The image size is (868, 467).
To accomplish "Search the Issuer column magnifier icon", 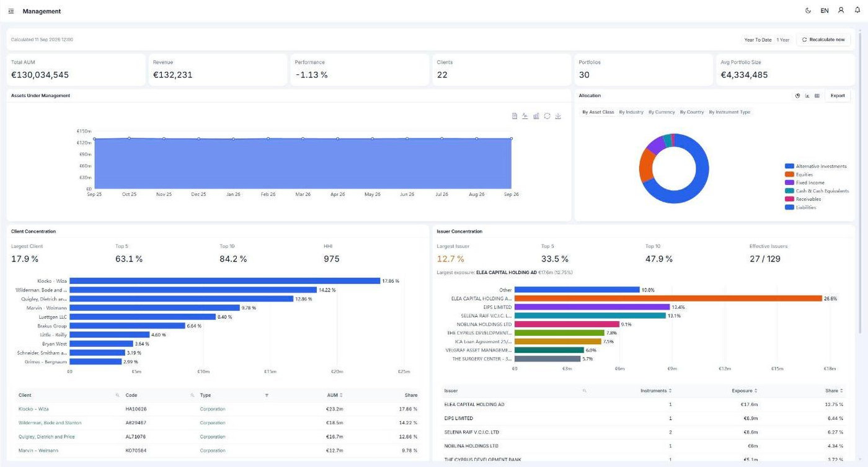I will pos(584,391).
